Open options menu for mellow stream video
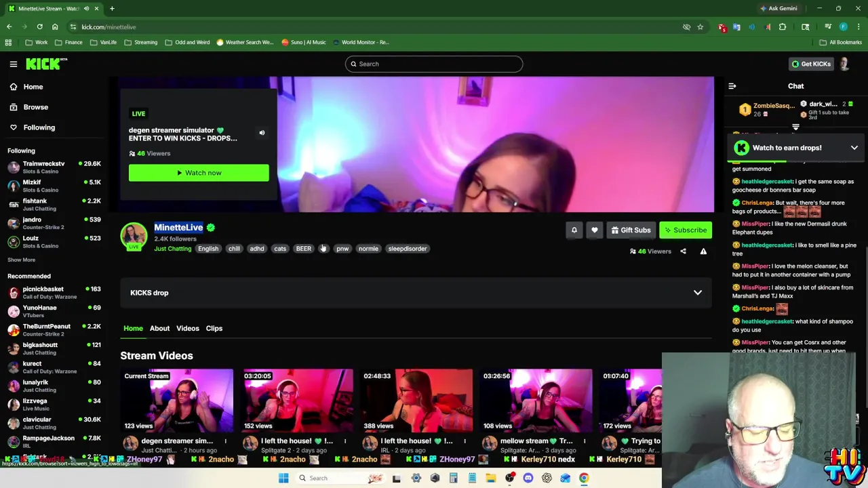This screenshot has height=488, width=868. click(584, 441)
